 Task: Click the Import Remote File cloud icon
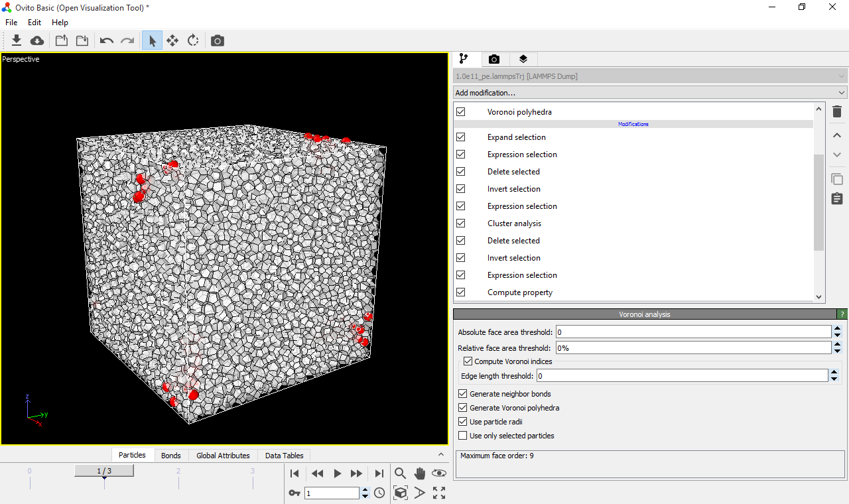click(x=36, y=40)
